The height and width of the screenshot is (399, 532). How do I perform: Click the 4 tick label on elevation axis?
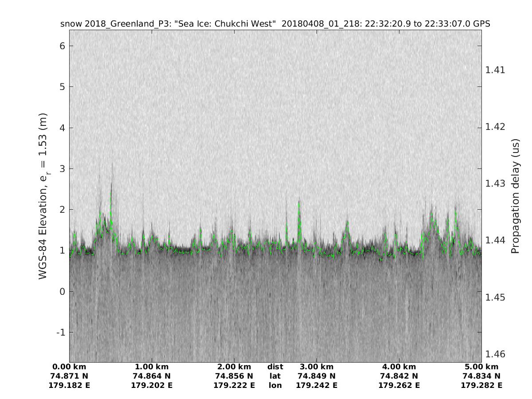point(62,128)
